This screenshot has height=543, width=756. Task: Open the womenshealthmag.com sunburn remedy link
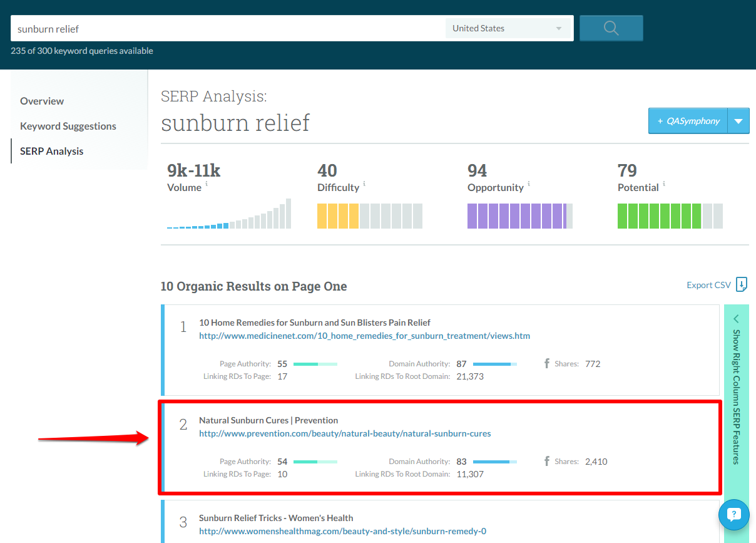click(x=342, y=531)
